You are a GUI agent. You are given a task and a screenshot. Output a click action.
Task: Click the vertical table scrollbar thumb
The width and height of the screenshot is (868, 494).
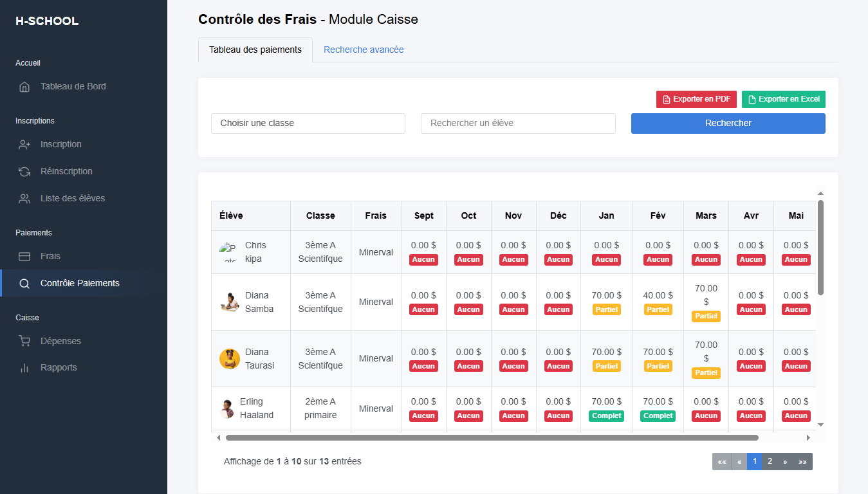tap(820, 248)
